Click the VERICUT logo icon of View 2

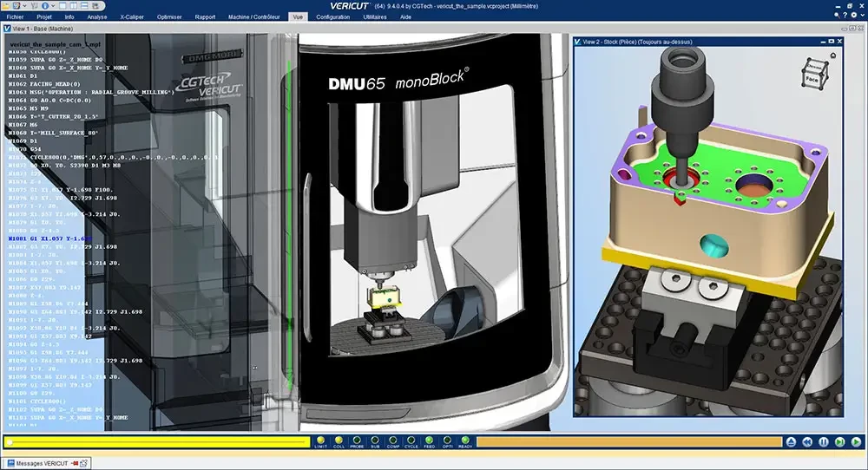tap(577, 42)
